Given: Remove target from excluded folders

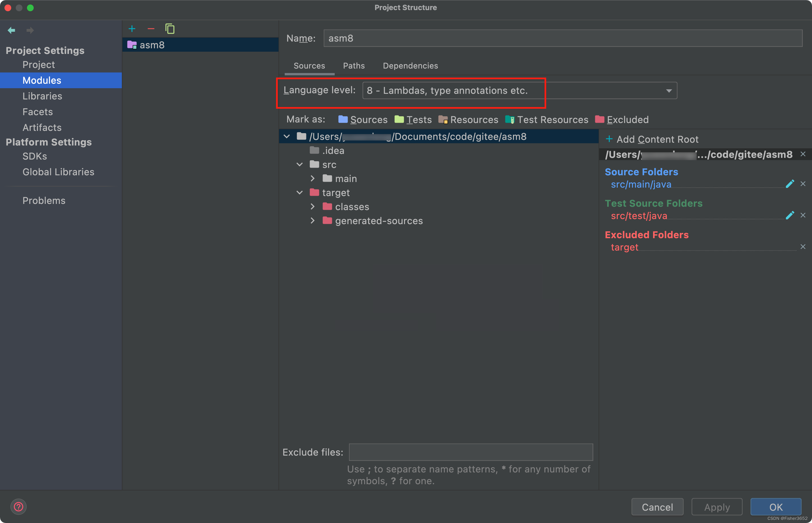Looking at the screenshot, I should coord(803,247).
